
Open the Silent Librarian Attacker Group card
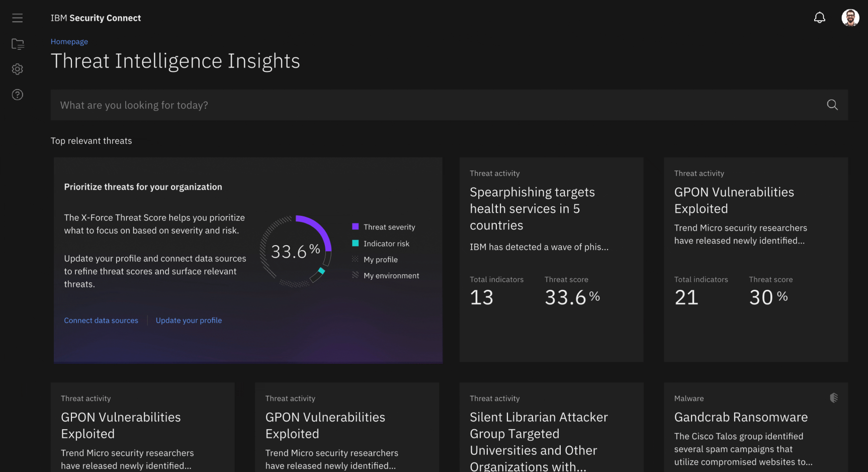pyautogui.click(x=551, y=427)
